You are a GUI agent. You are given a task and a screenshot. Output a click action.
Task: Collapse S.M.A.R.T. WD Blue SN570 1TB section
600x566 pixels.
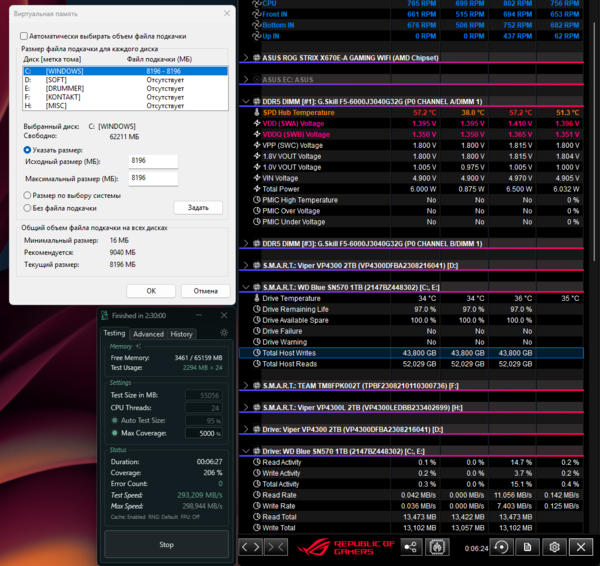coord(246,287)
